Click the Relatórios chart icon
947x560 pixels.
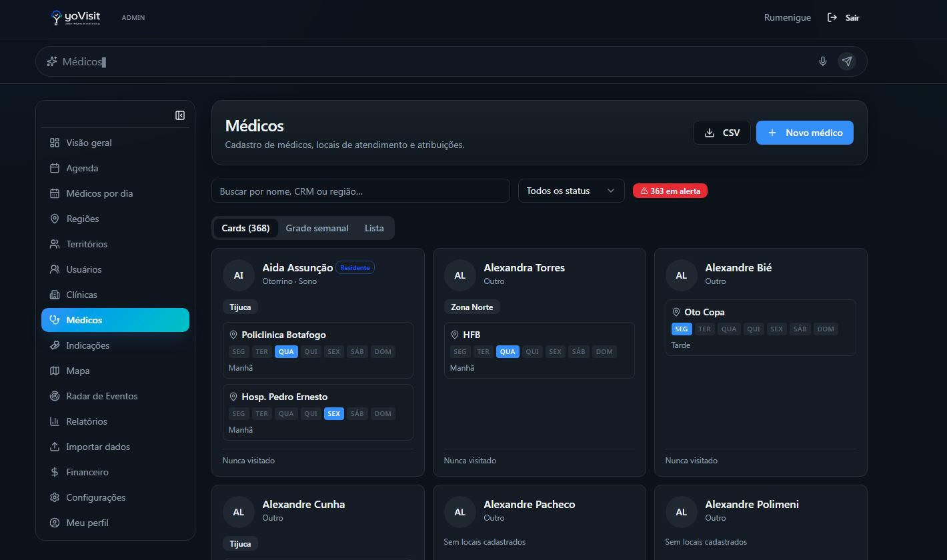pyautogui.click(x=55, y=421)
